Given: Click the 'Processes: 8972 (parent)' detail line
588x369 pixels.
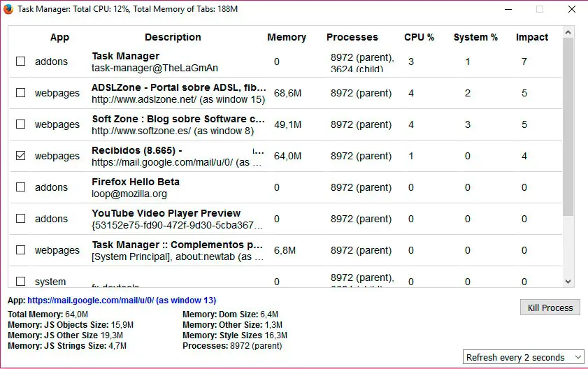Looking at the screenshot, I should (232, 346).
